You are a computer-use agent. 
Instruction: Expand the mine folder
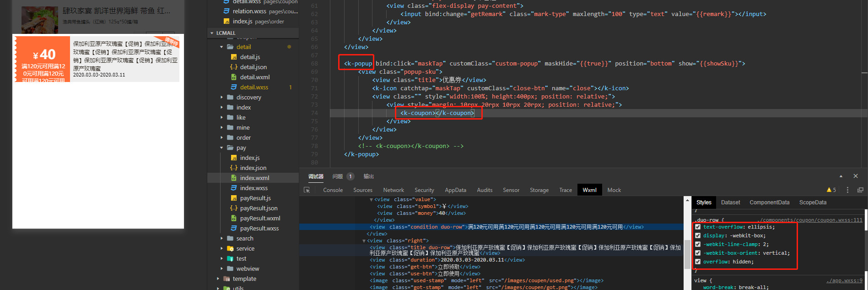[x=222, y=127]
